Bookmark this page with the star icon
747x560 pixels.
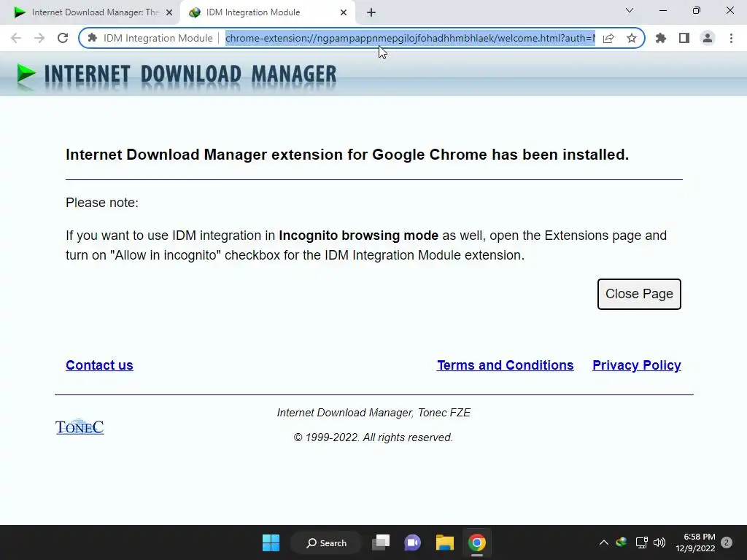click(x=632, y=38)
